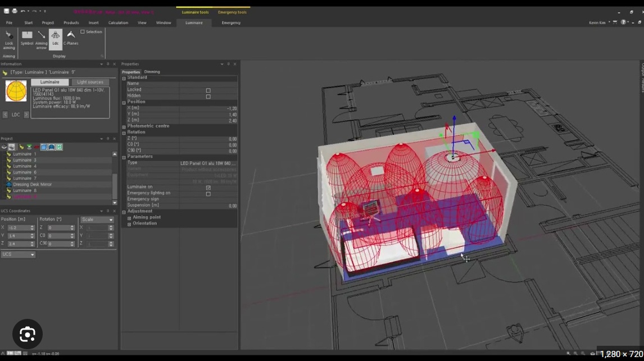
Task: Show C-Planes in the display group
Action: coord(71,38)
